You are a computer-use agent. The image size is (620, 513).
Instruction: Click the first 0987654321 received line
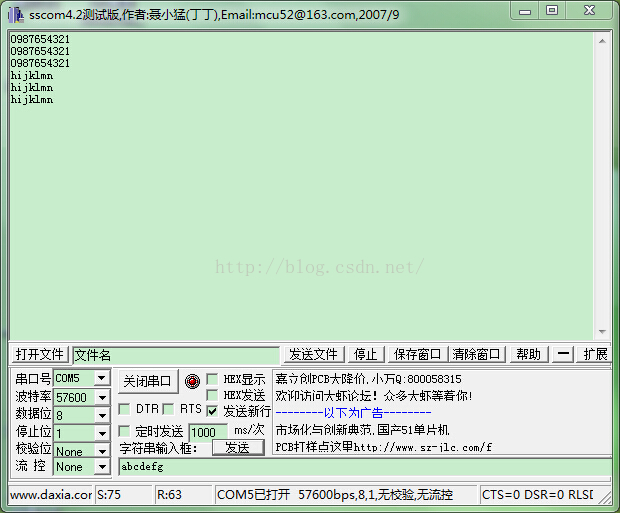tap(40, 39)
